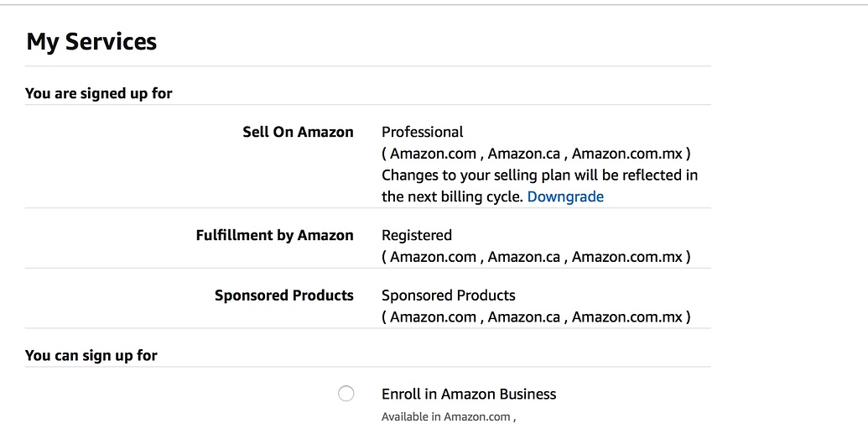Click the Enroll in Amazon Business label
The width and height of the screenshot is (868, 434).
pyautogui.click(x=469, y=394)
